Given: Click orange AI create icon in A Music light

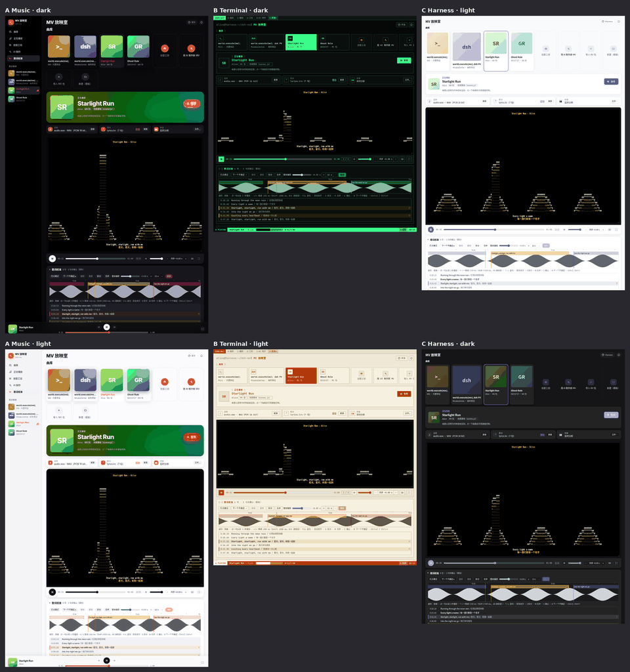Looking at the screenshot, I should [191, 382].
